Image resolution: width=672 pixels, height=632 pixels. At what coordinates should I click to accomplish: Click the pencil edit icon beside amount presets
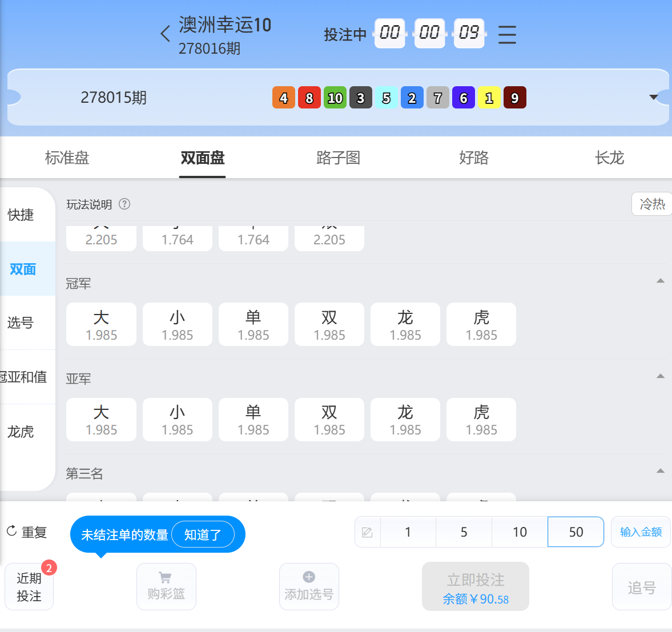coord(367,532)
